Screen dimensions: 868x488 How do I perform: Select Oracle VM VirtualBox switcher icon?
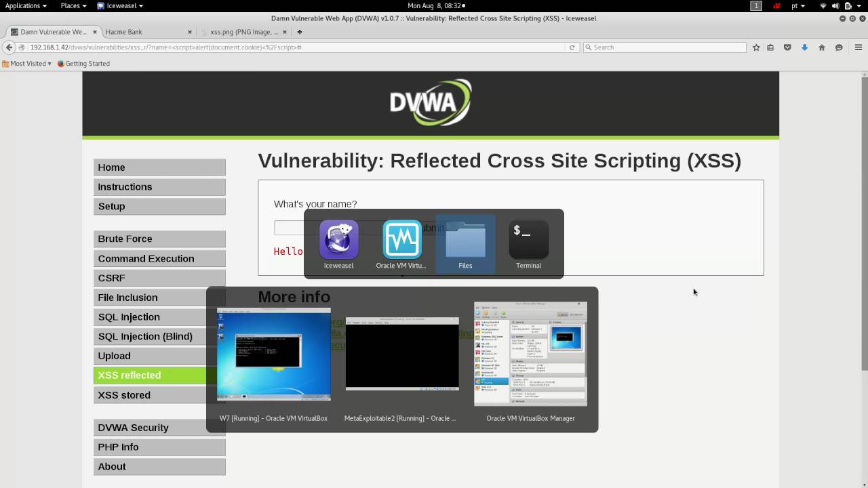tap(401, 239)
